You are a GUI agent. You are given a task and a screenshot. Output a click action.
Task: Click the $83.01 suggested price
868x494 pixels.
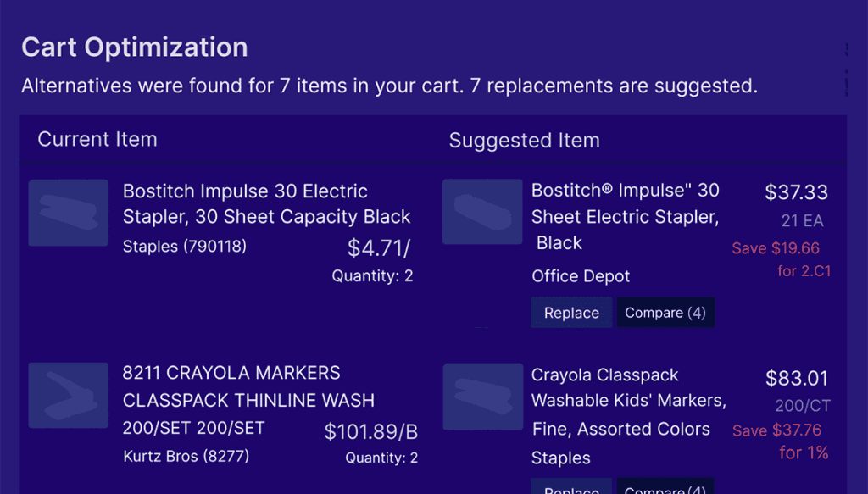tap(796, 378)
